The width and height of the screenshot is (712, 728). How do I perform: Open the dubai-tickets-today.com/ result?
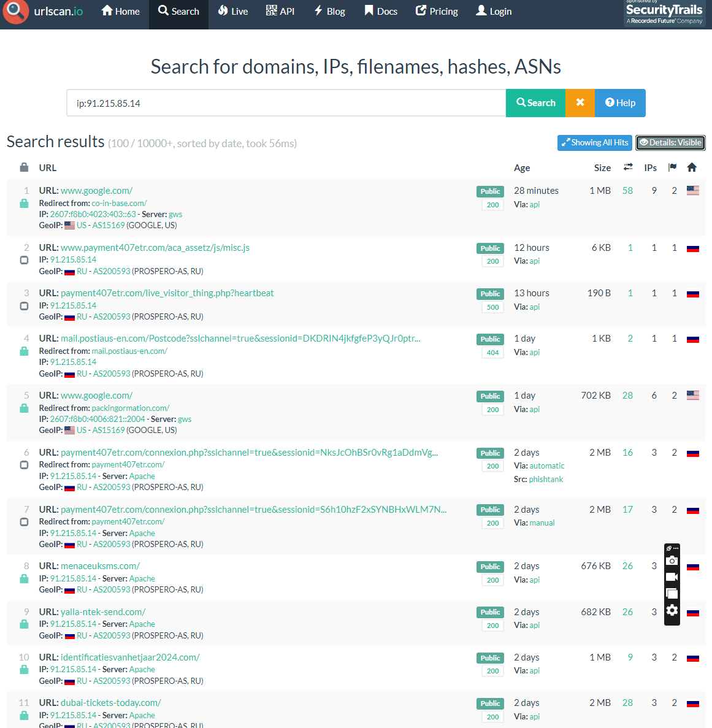coord(111,703)
